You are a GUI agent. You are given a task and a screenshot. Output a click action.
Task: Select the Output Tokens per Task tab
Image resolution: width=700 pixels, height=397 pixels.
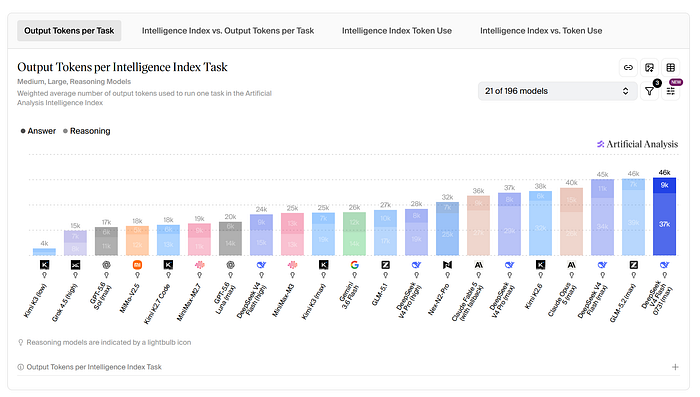pyautogui.click(x=69, y=31)
